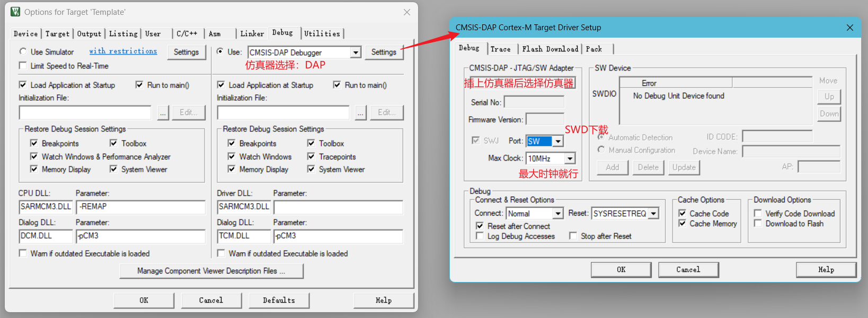Viewport: 868px width, 318px height.
Task: Click Help in Options for Target window
Action: click(384, 300)
